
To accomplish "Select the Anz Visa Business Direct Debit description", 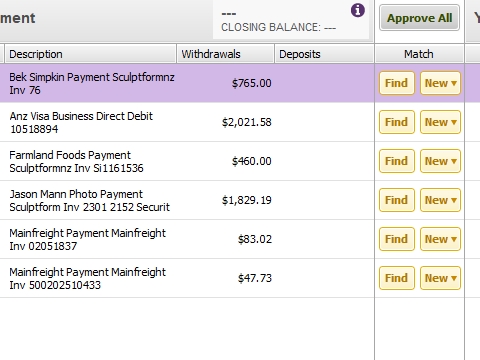I will pyautogui.click(x=81, y=122).
